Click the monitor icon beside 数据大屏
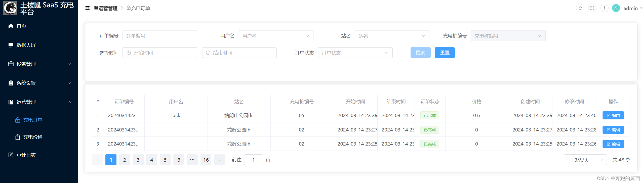The width and height of the screenshot is (644, 183). [x=11, y=45]
